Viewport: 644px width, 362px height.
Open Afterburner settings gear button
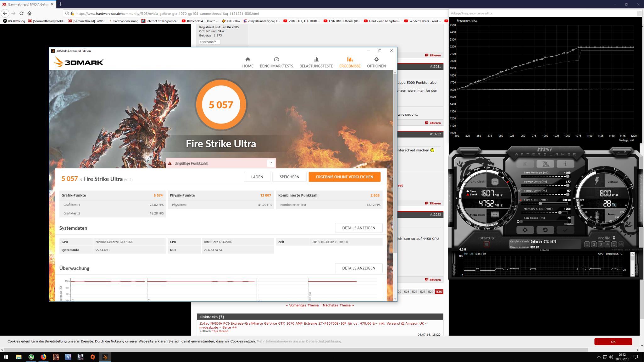coord(525,230)
